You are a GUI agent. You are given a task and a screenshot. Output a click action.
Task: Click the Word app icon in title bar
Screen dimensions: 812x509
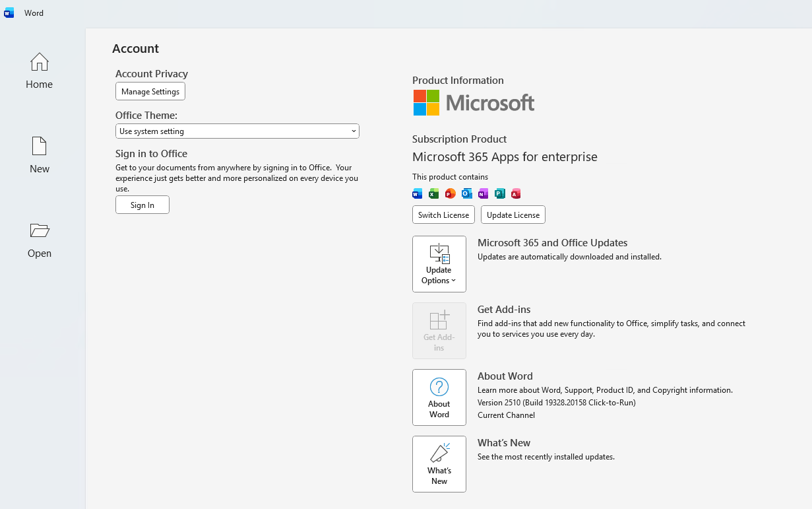tap(9, 13)
